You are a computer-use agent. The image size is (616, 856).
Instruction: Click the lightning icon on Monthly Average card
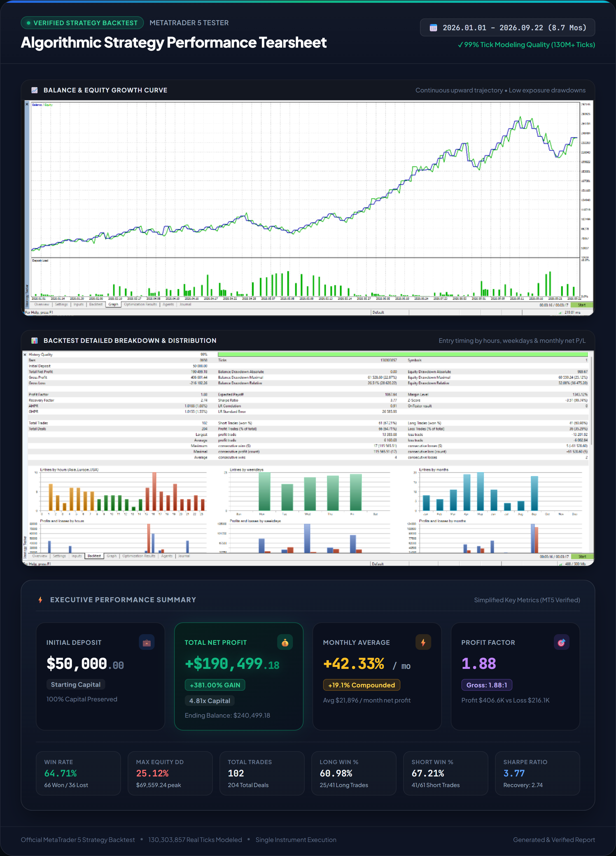coord(423,642)
